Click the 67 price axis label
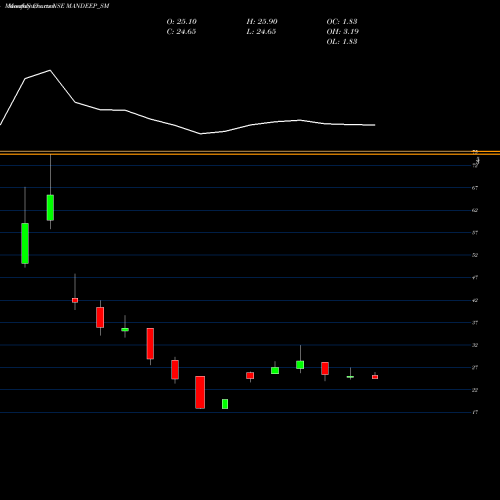This screenshot has width=500, height=500. 475,188
